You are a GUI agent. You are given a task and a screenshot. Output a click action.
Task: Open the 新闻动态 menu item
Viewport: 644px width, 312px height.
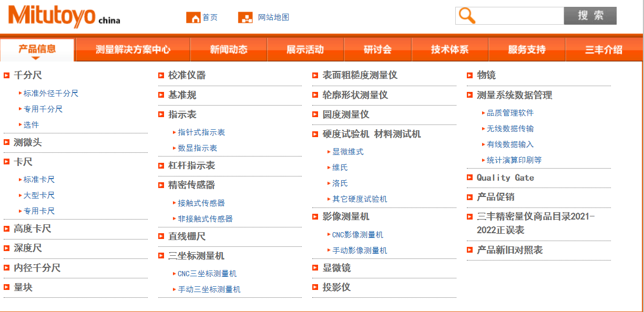(x=229, y=50)
